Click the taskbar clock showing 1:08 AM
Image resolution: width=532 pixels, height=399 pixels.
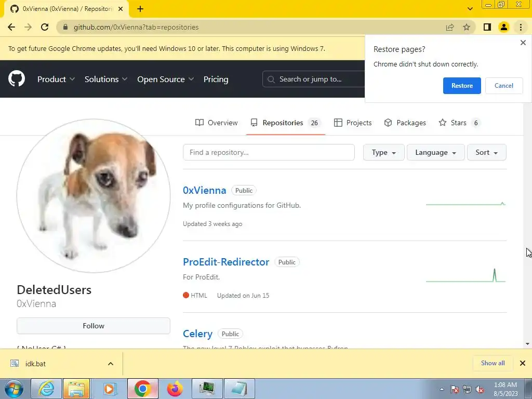pos(506,389)
